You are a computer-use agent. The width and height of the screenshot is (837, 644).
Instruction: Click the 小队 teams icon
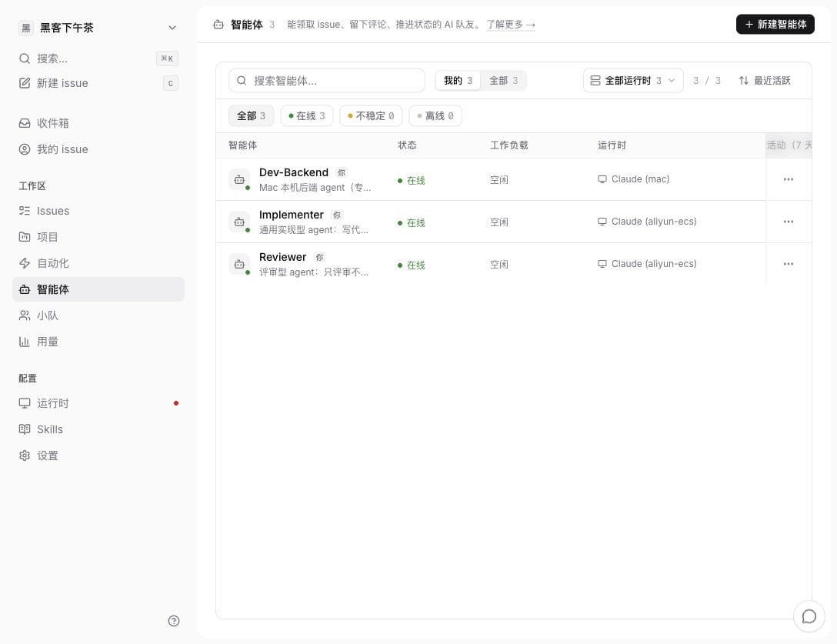tap(25, 315)
